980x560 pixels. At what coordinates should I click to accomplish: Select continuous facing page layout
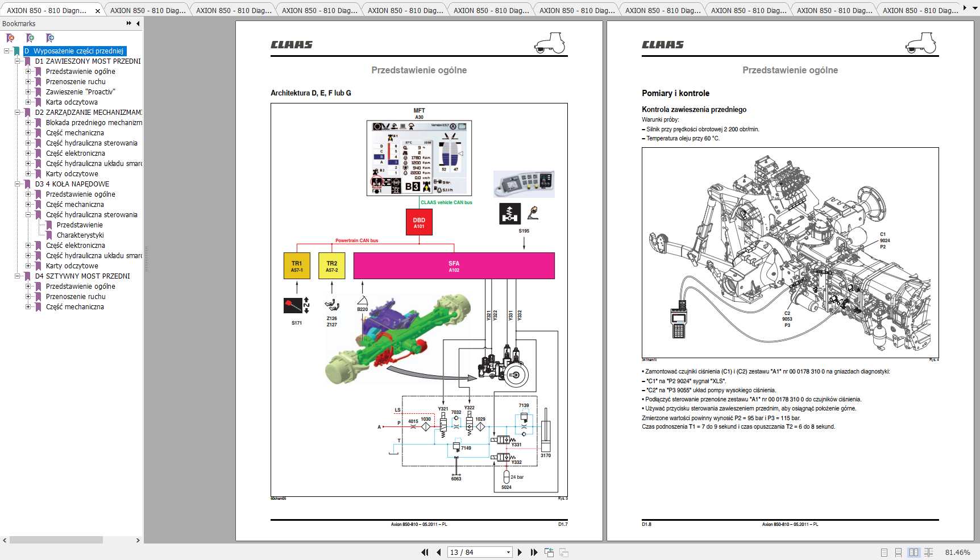click(x=929, y=552)
